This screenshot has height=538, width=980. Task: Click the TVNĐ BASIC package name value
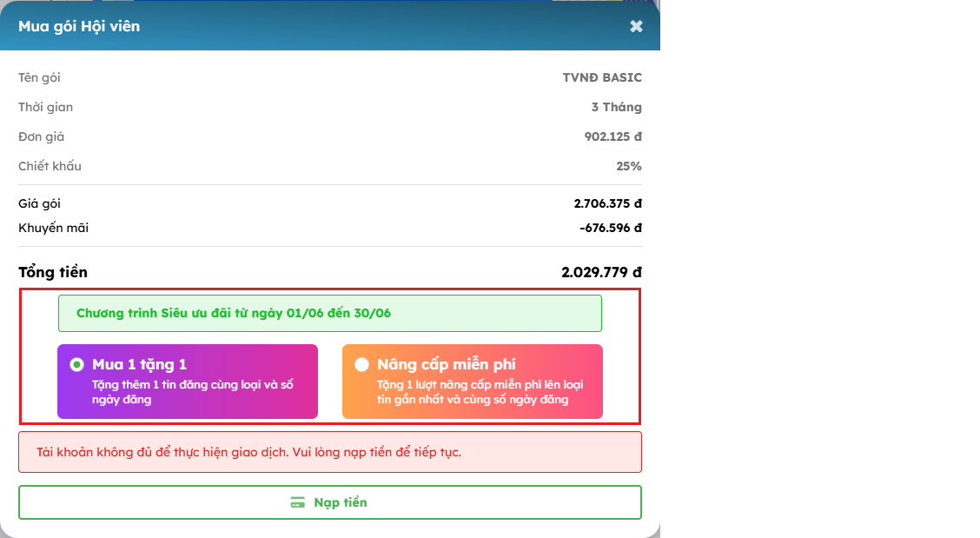point(602,77)
